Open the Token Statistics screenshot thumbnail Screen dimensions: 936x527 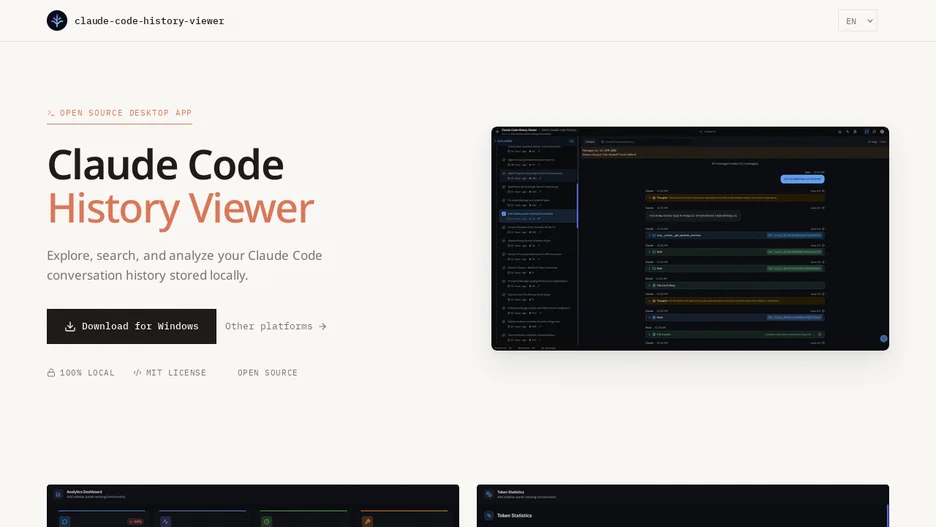point(683,506)
